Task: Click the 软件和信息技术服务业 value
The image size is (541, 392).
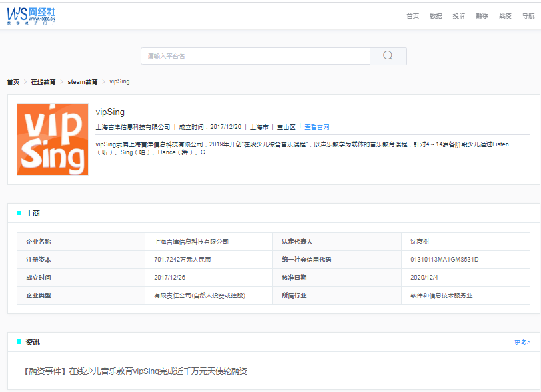Action: (x=441, y=295)
